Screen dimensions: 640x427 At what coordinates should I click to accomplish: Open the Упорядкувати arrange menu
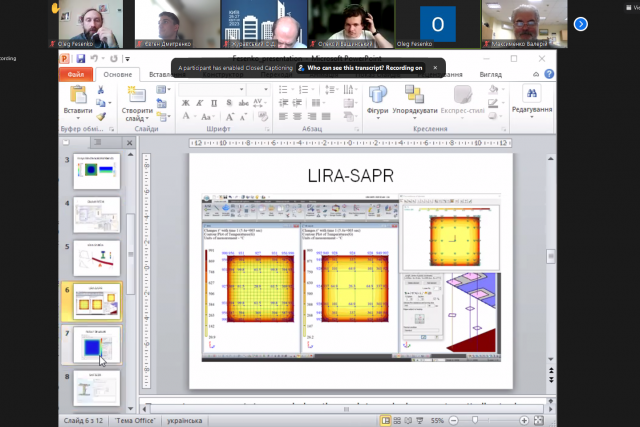point(415,102)
